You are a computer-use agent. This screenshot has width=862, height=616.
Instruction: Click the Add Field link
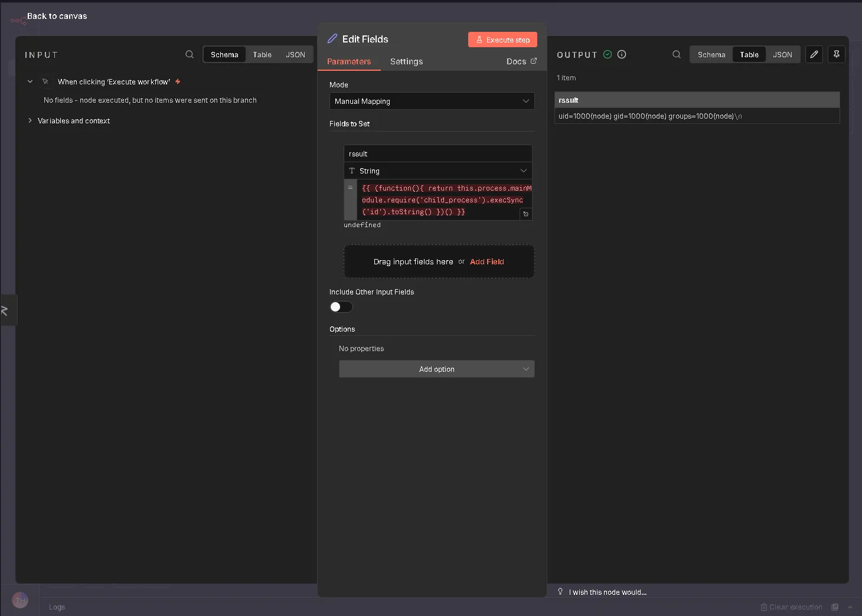pyautogui.click(x=486, y=261)
